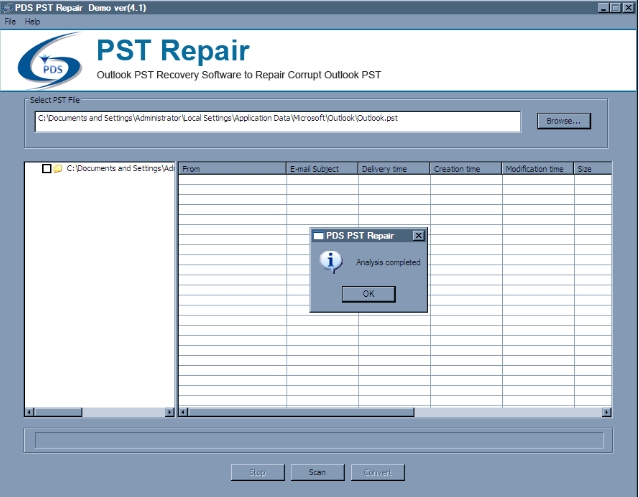Viewport: 639px width, 497px height.
Task: Click the email table's left scroll arrow
Action: click(x=183, y=412)
